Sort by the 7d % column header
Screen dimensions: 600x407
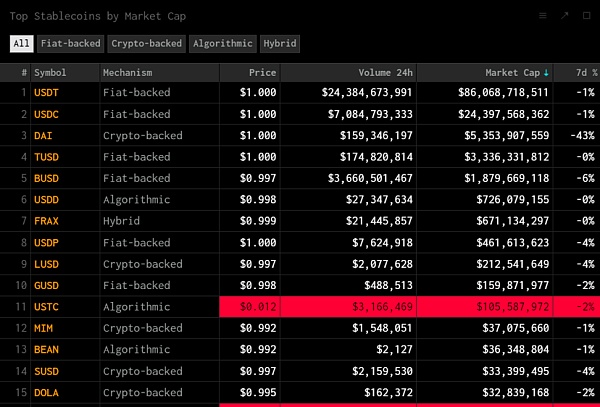(581, 73)
